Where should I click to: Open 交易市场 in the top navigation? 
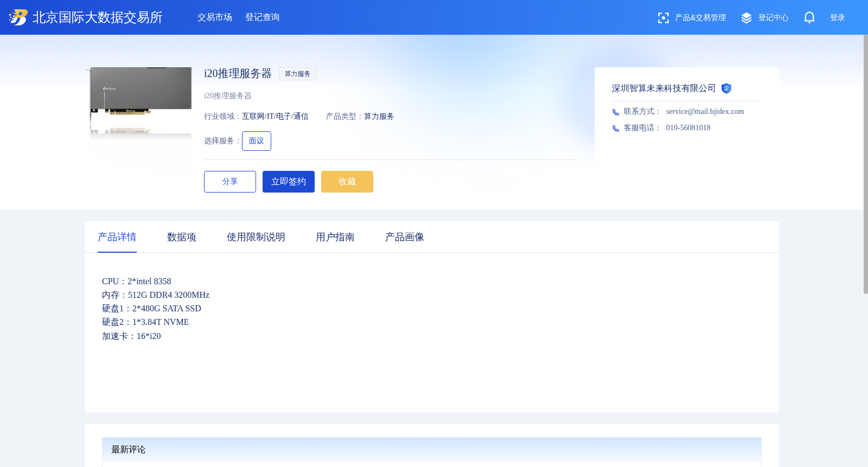pyautogui.click(x=215, y=17)
